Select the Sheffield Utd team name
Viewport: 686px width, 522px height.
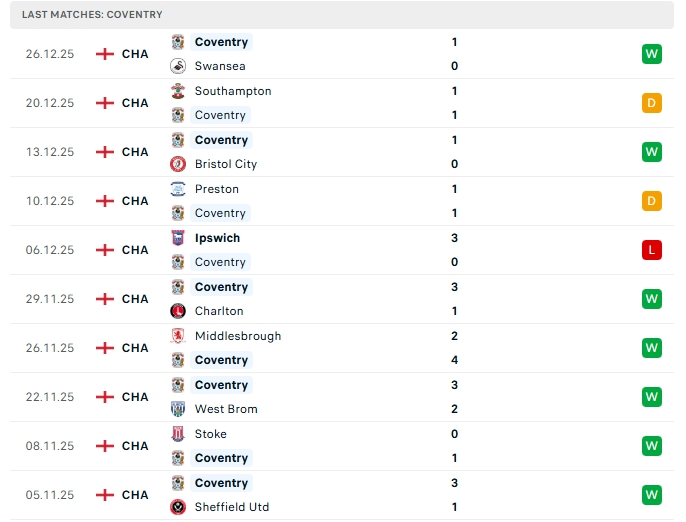point(232,507)
